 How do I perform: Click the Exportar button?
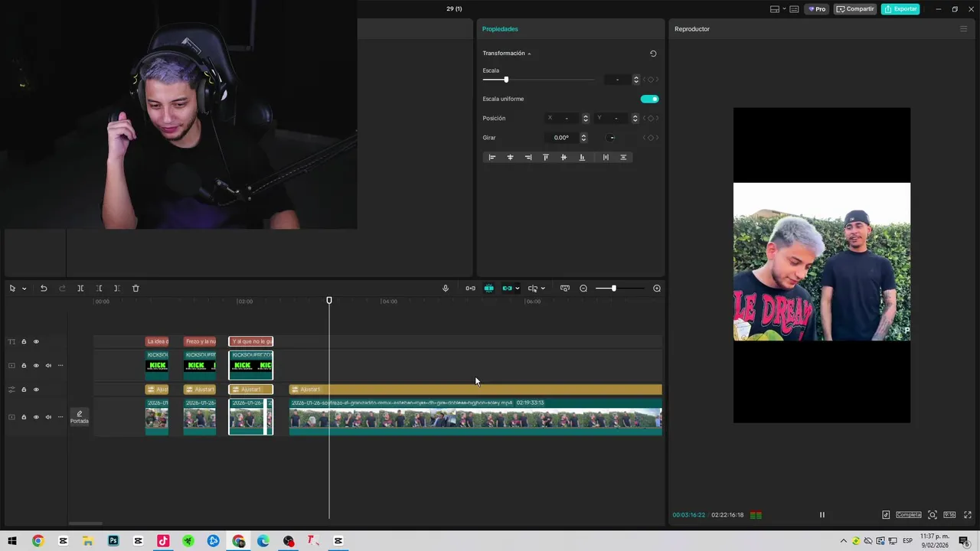[900, 9]
